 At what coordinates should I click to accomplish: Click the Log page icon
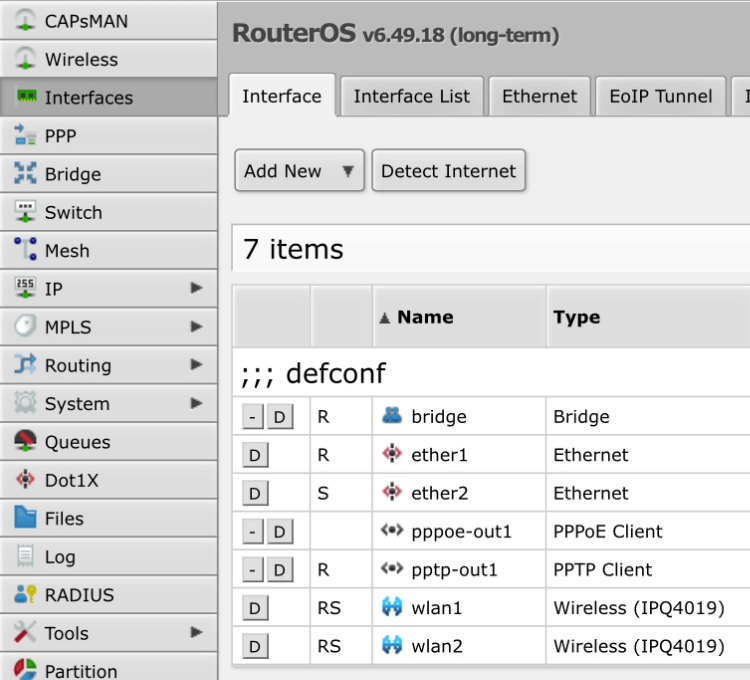tap(25, 555)
